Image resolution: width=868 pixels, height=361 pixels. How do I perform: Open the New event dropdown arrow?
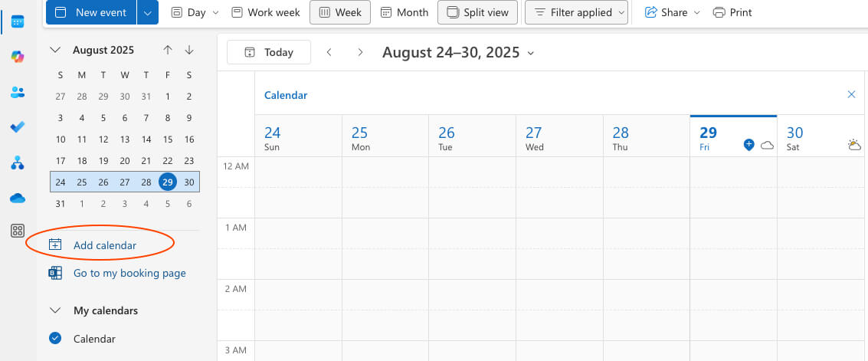click(148, 12)
